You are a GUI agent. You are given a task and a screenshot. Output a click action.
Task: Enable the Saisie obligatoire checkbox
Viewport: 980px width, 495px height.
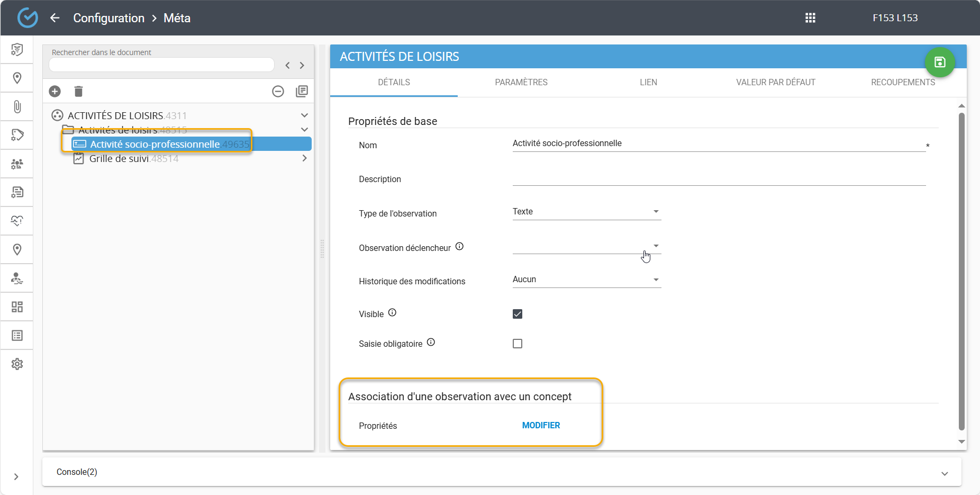click(x=518, y=344)
